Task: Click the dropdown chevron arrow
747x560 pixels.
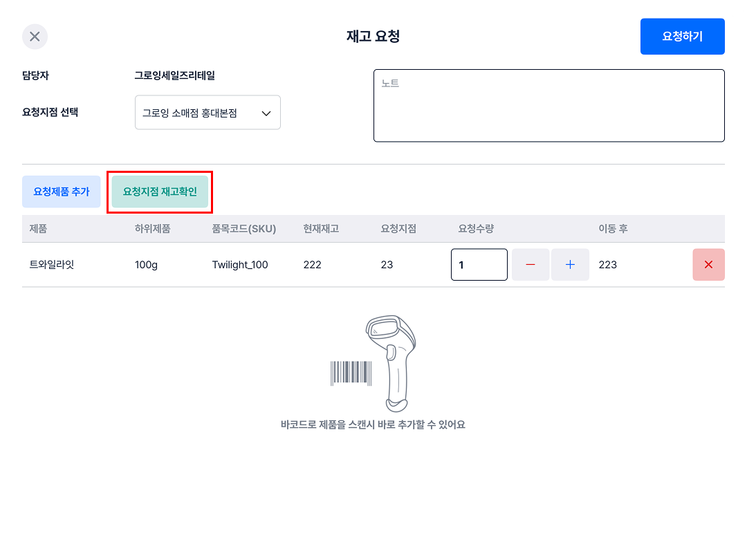Action: tap(266, 113)
